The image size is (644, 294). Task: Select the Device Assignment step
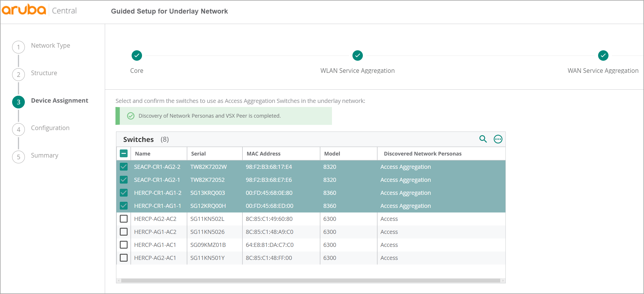pyautogui.click(x=59, y=101)
